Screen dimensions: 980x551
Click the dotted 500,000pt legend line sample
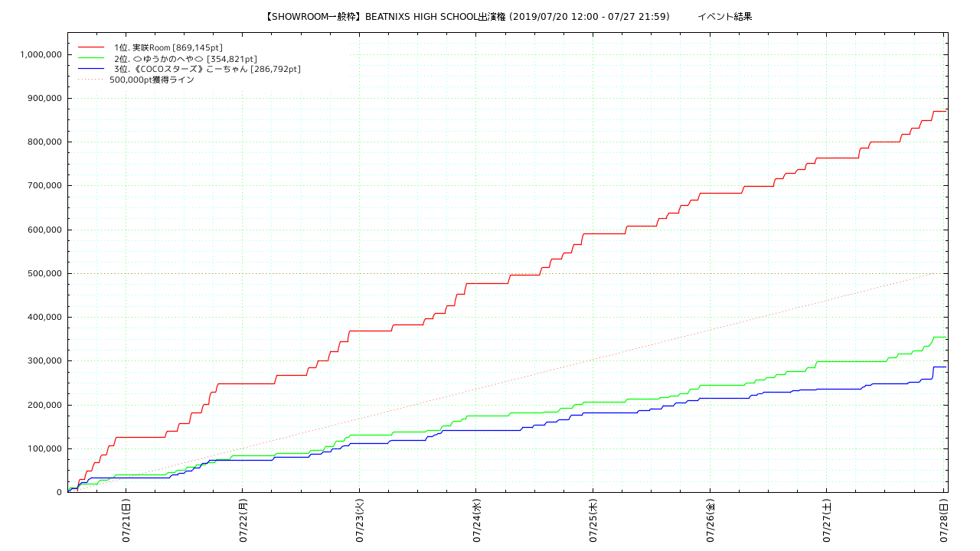[90, 80]
